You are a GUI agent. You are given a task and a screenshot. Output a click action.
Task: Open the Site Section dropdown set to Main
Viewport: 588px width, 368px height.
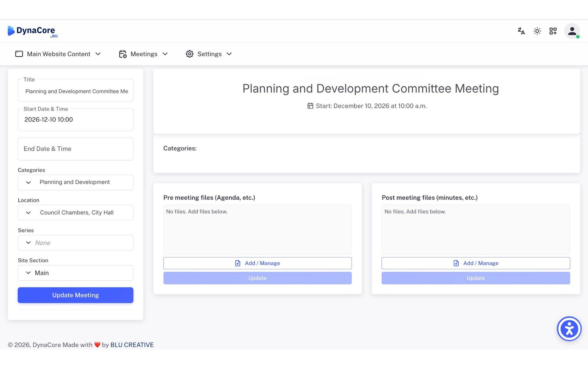pyautogui.click(x=75, y=273)
